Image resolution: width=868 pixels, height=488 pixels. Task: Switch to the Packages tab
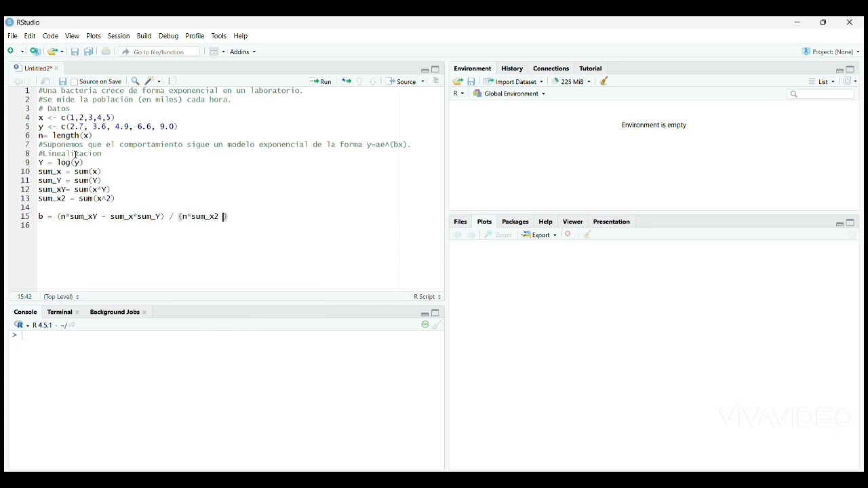coord(515,222)
